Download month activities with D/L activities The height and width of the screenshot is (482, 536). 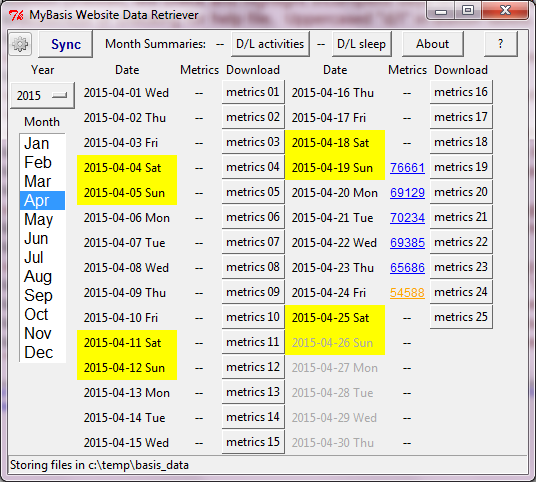coord(270,44)
